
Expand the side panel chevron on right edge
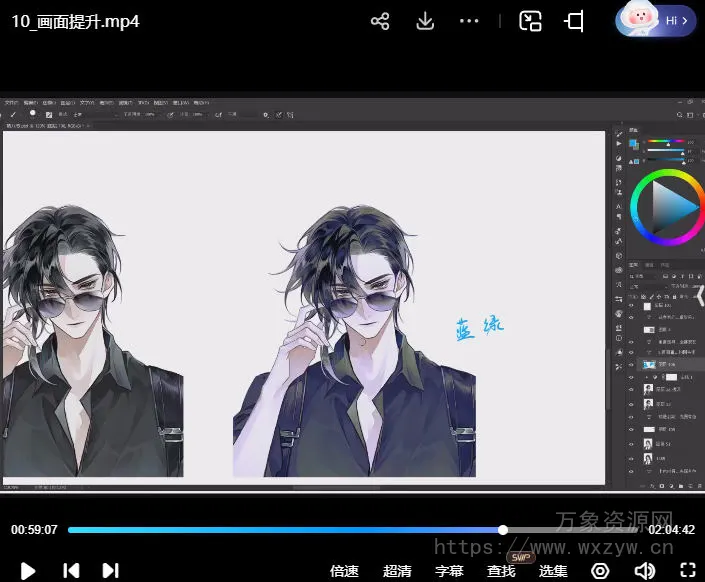699,295
